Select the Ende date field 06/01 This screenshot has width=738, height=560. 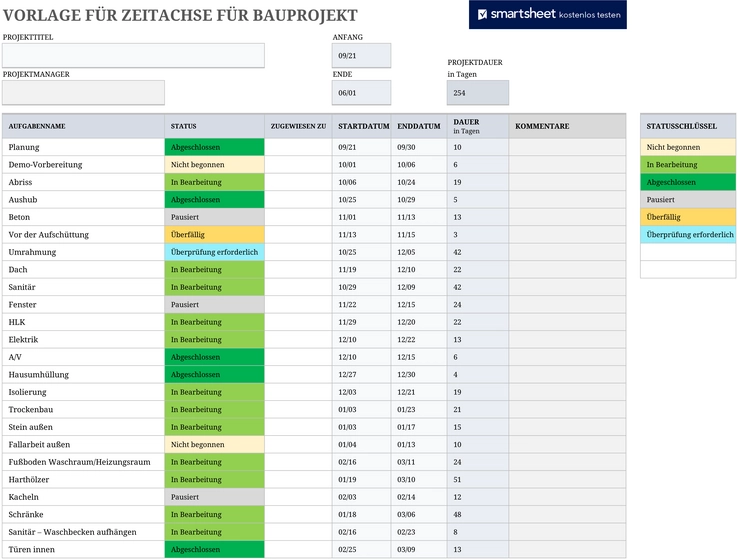361,93
